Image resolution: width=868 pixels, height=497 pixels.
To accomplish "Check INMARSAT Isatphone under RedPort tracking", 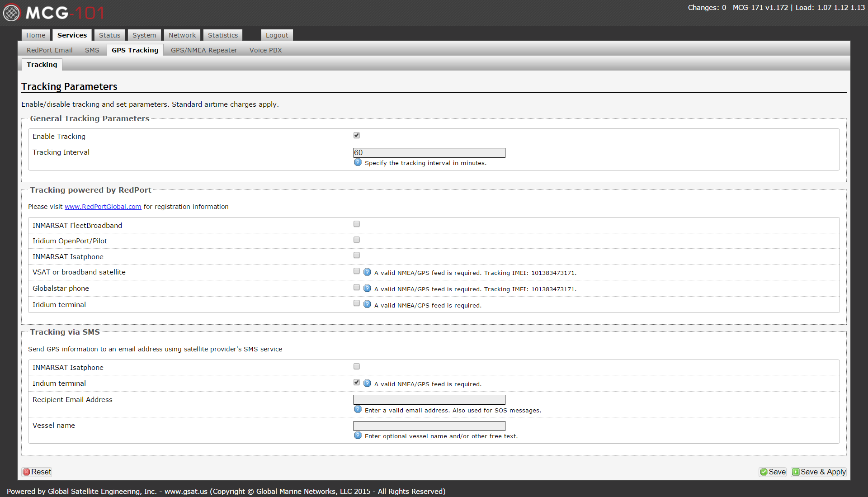I will coord(357,255).
